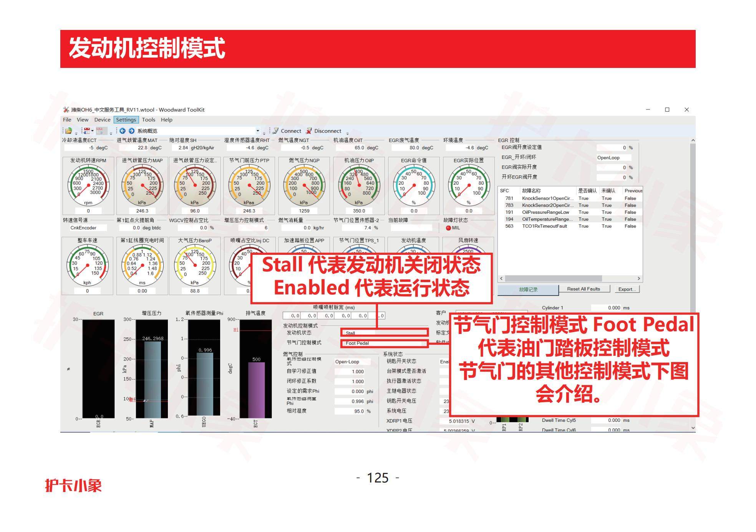Open the Device menu
Image resolution: width=756 pixels, height=532 pixels.
(x=102, y=120)
